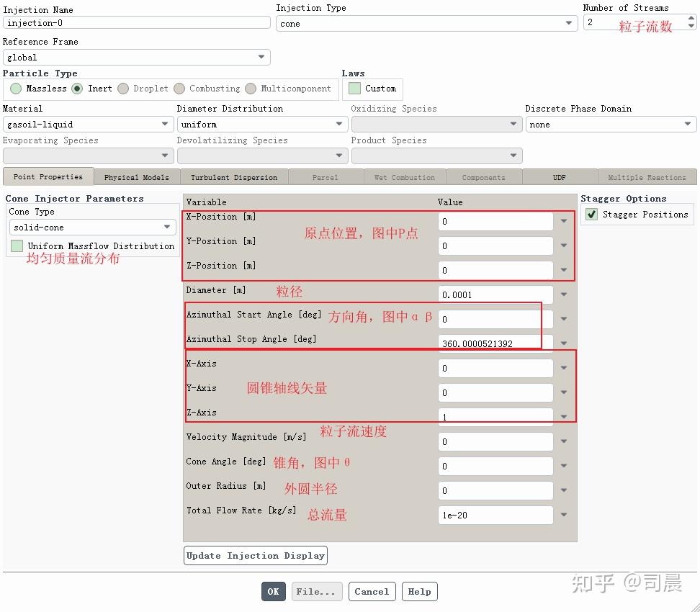The height and width of the screenshot is (612, 700).
Task: Click Update Injection Display button
Action: coord(256,555)
